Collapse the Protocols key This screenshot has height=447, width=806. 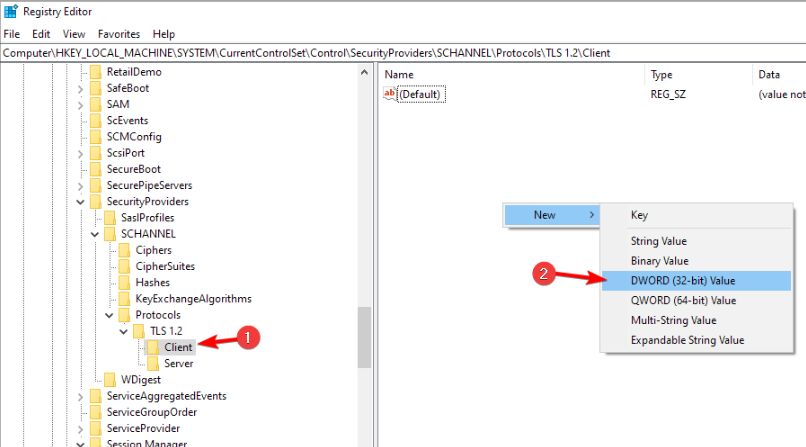coord(109,315)
